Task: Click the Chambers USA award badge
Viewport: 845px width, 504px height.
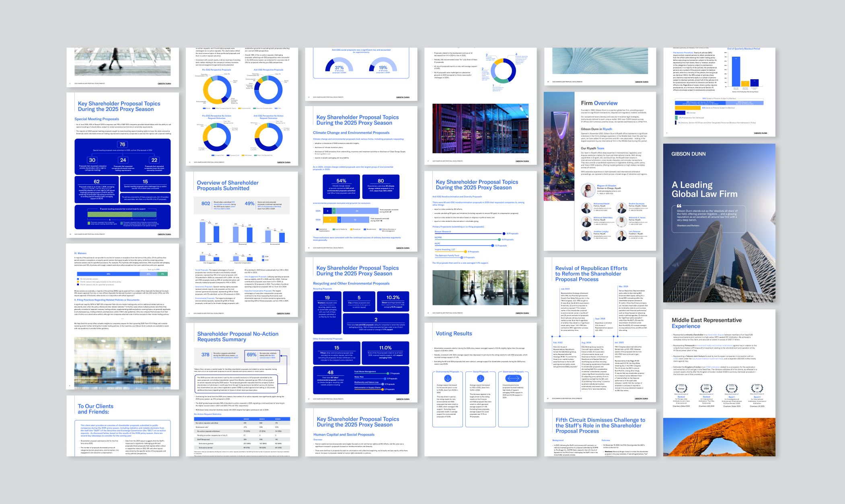Action: coord(706,388)
